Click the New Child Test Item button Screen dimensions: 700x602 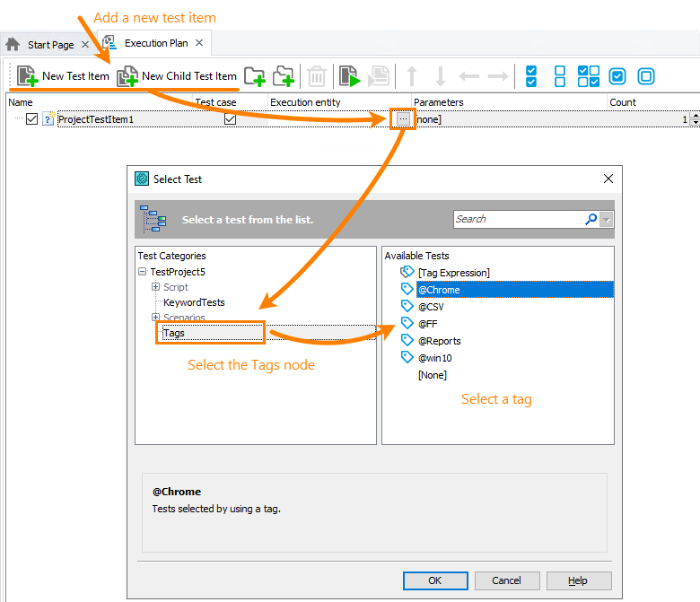[x=178, y=76]
